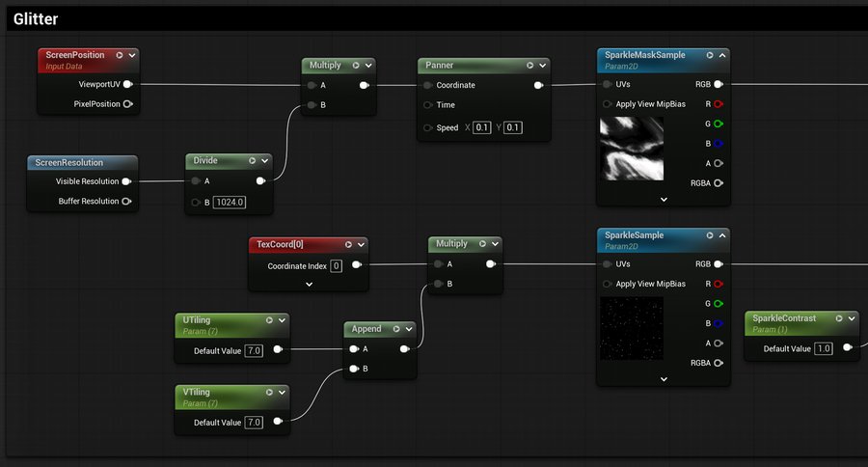Expand the VTiling node header chevron
Screen dimensions: 868x467
282,392
